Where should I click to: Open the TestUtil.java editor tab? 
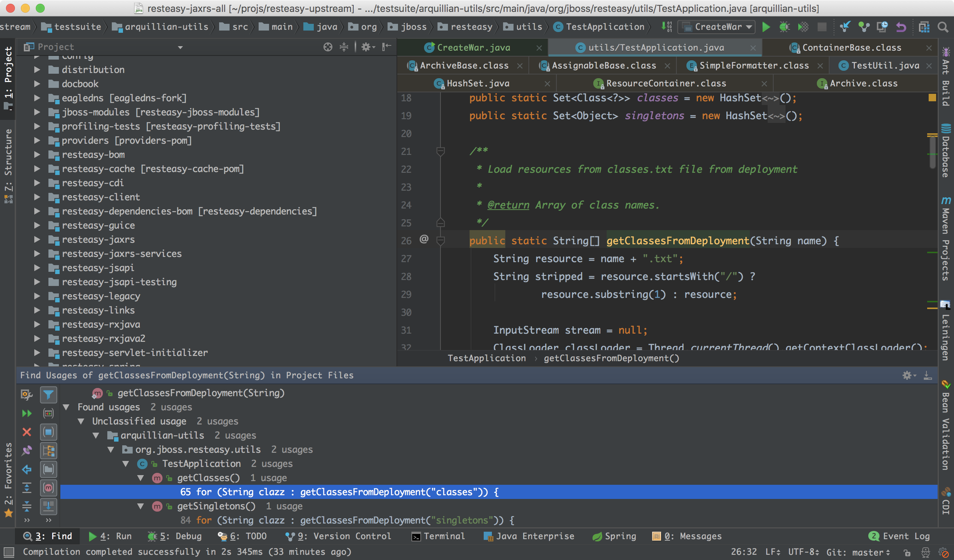coord(884,66)
